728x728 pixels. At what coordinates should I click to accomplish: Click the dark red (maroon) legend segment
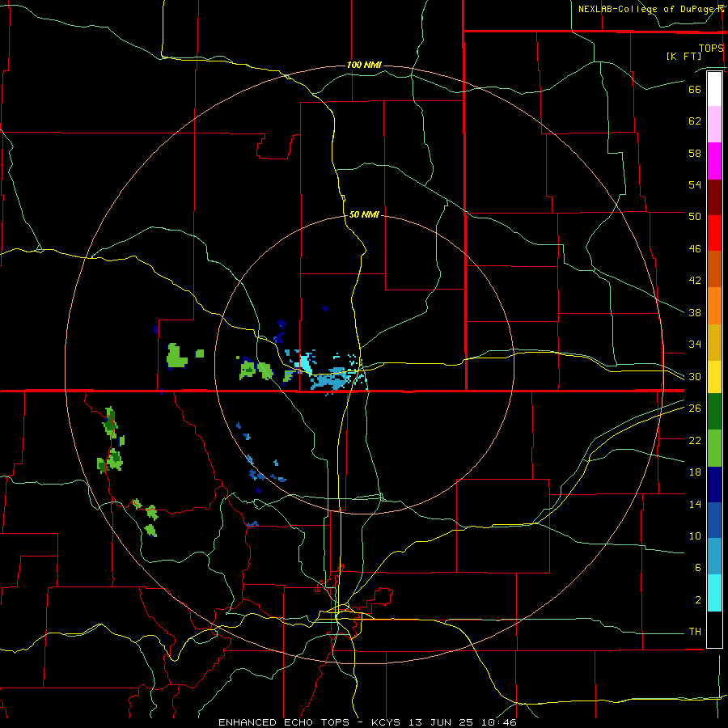click(x=714, y=197)
